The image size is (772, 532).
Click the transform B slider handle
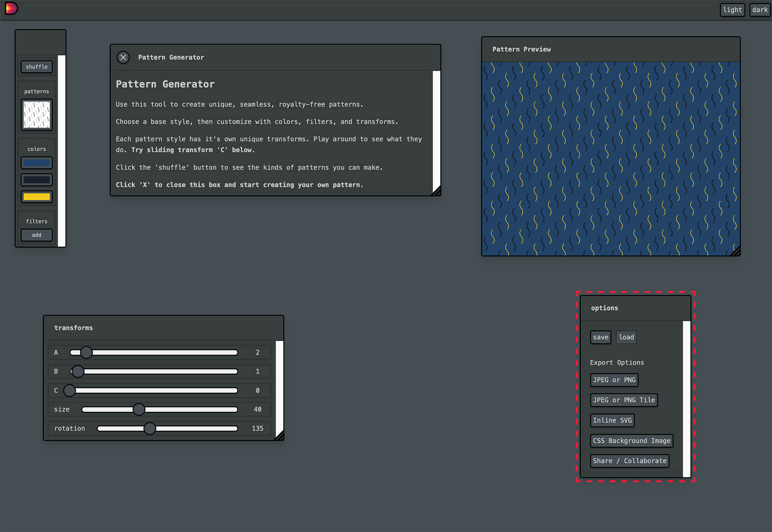point(78,372)
